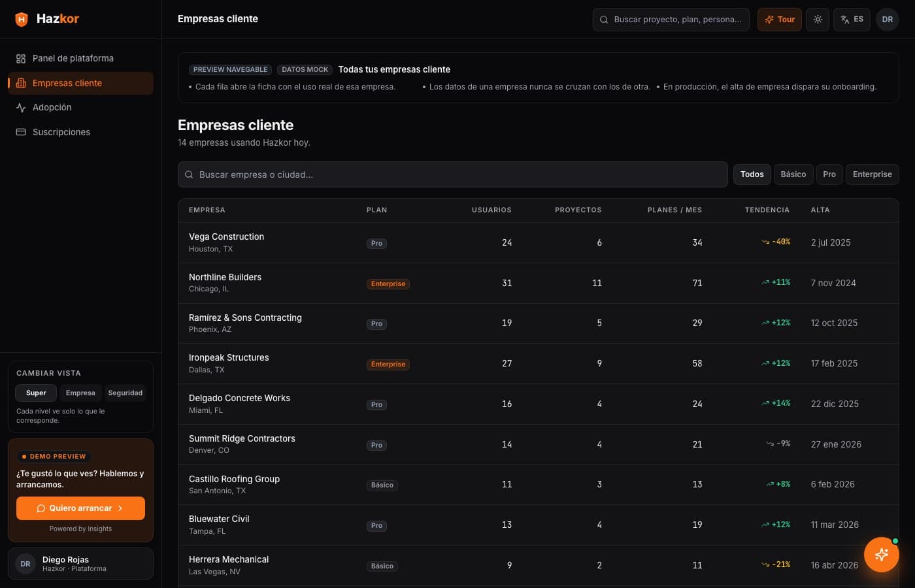
Task: Open Delgado Concrete Works row
Action: (x=538, y=404)
